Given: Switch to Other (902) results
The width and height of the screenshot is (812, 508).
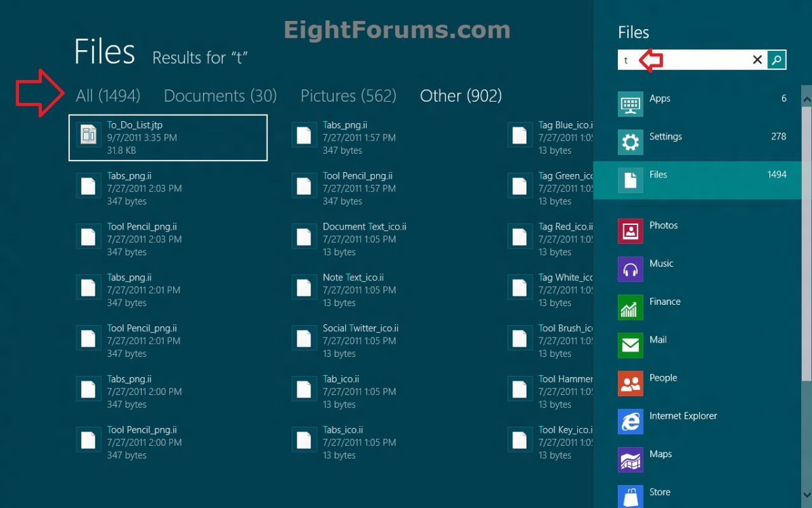Looking at the screenshot, I should (x=461, y=96).
